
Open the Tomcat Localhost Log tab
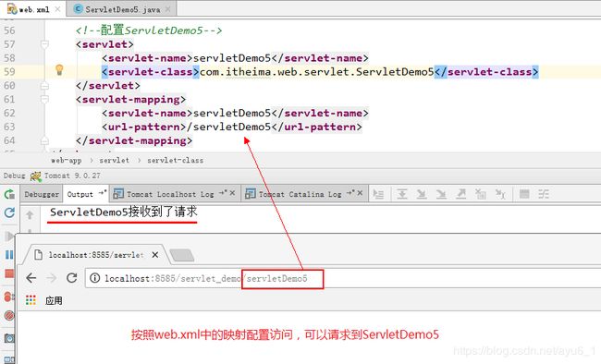[170, 194]
